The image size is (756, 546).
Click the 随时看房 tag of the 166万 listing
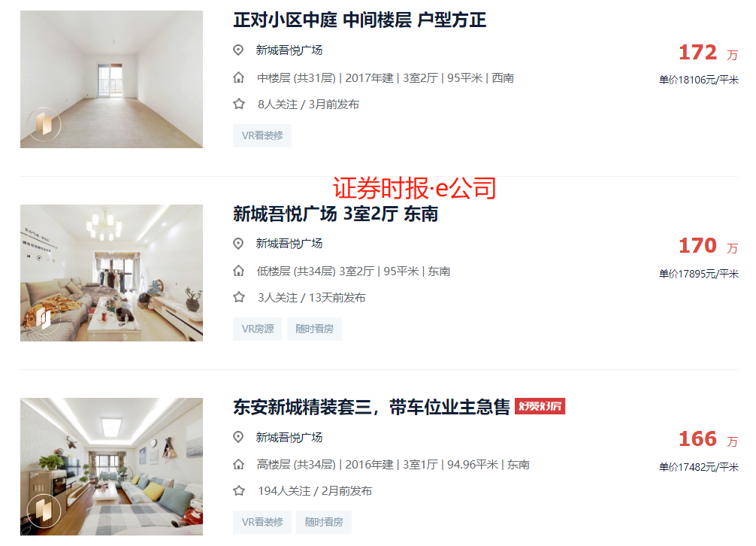pyautogui.click(x=324, y=523)
